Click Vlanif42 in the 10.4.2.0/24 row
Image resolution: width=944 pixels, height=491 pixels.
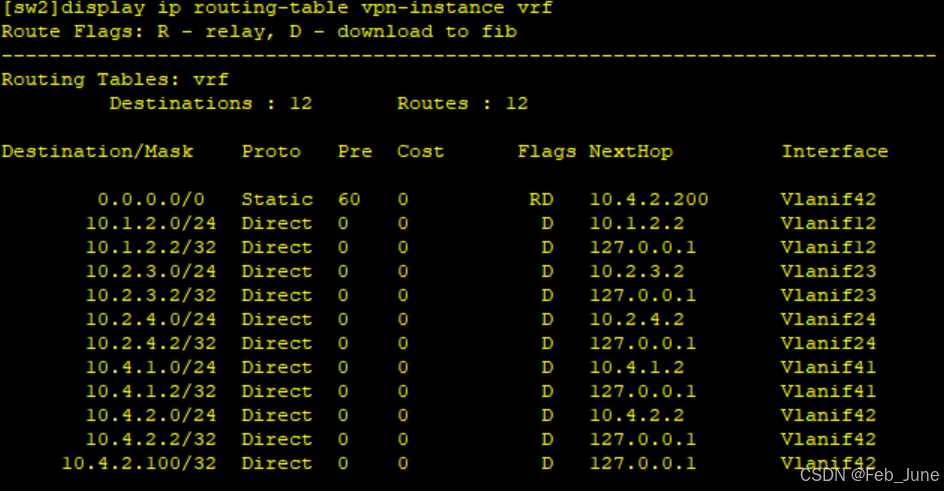pos(828,415)
